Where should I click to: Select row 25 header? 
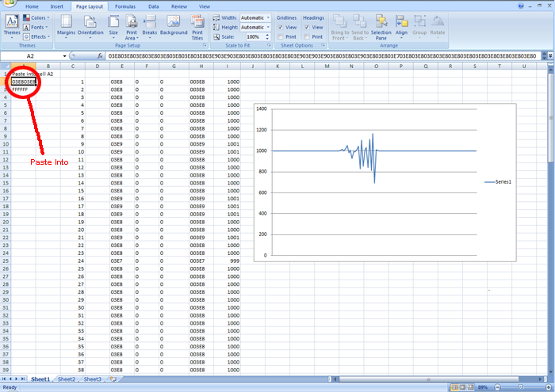(6, 261)
